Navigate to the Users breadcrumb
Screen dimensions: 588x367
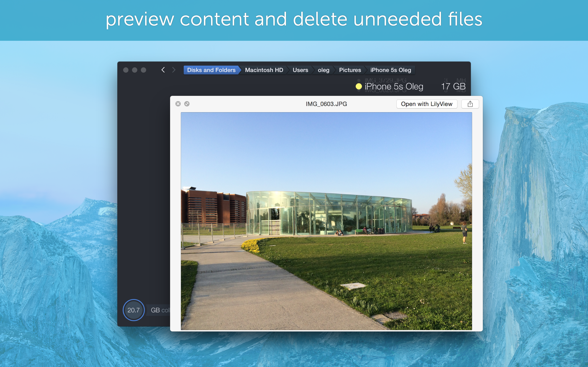point(300,70)
